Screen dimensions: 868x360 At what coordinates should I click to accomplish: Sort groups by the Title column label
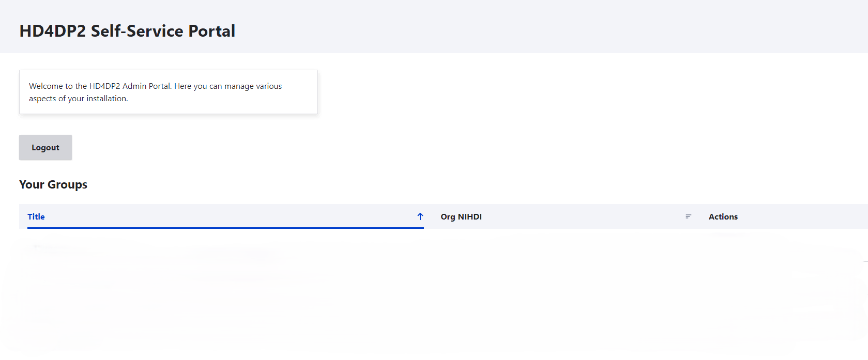[x=36, y=217]
